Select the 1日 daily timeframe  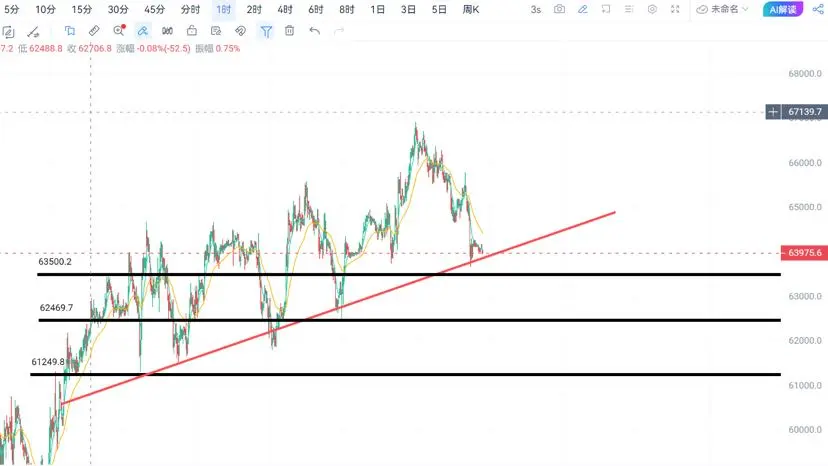coord(377,10)
